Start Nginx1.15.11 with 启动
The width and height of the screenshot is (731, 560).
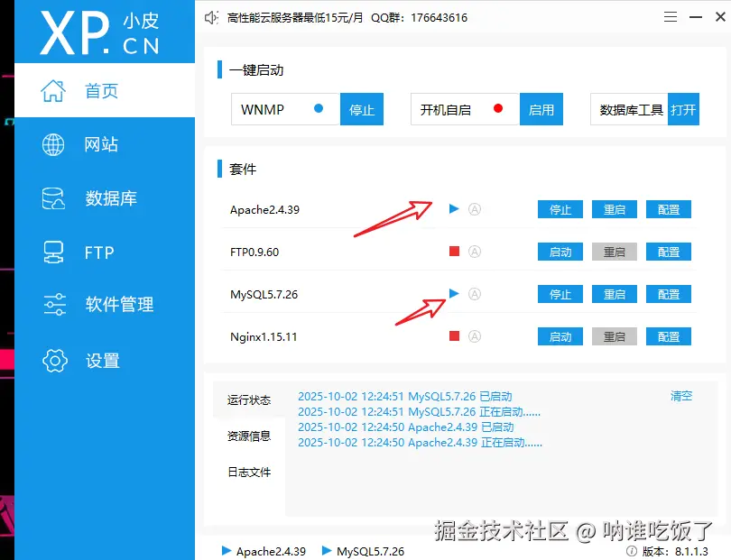(560, 336)
